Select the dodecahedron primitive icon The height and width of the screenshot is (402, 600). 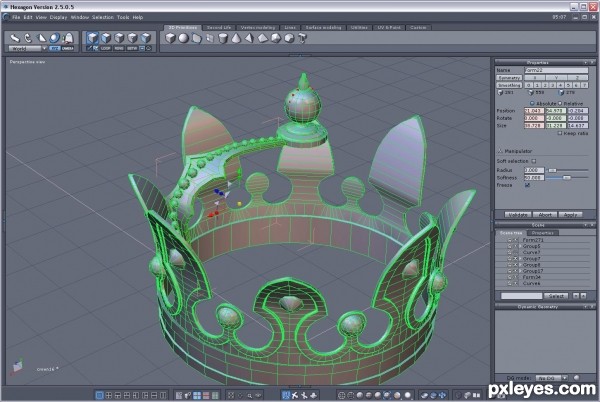(x=289, y=38)
